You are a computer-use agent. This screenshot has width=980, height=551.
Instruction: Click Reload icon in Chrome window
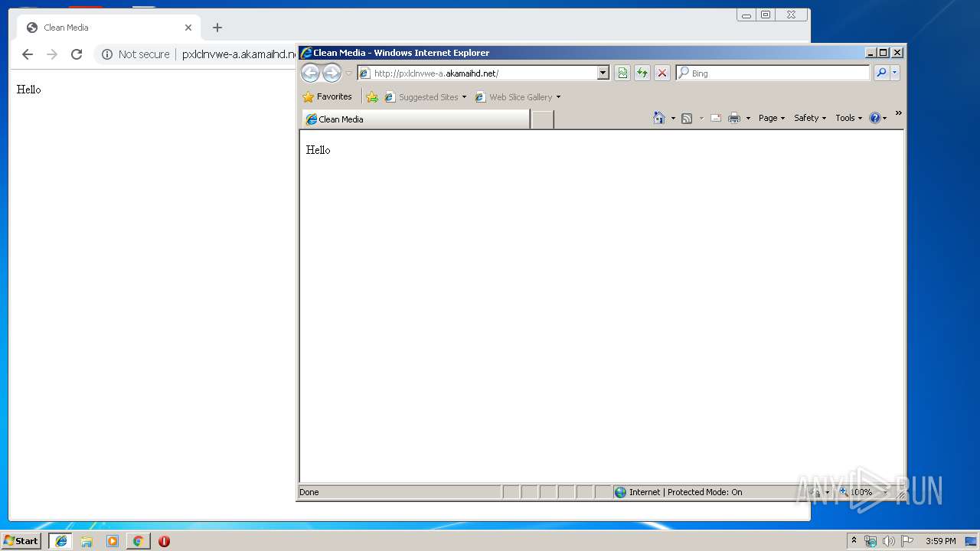[77, 54]
